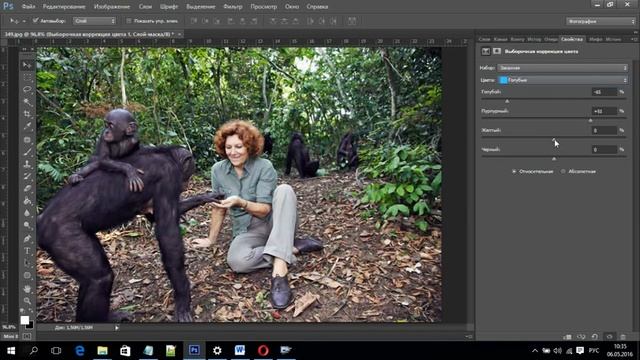This screenshot has height=360, width=640.
Task: Select the History Brush tool
Action: click(x=27, y=176)
